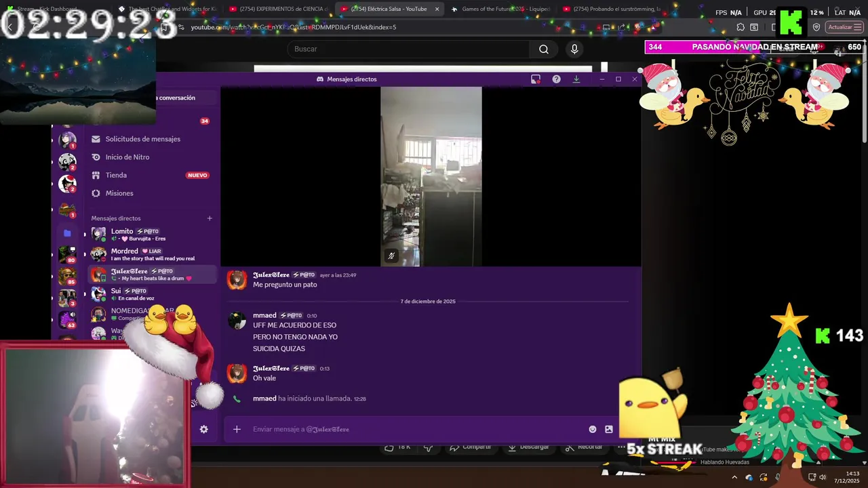Open Mordred direct message

coord(152,254)
